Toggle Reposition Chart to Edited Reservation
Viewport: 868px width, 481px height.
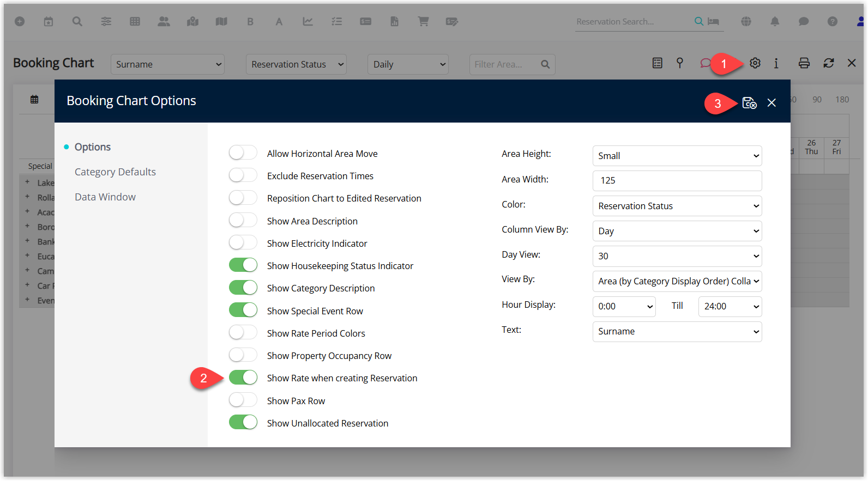(x=243, y=197)
